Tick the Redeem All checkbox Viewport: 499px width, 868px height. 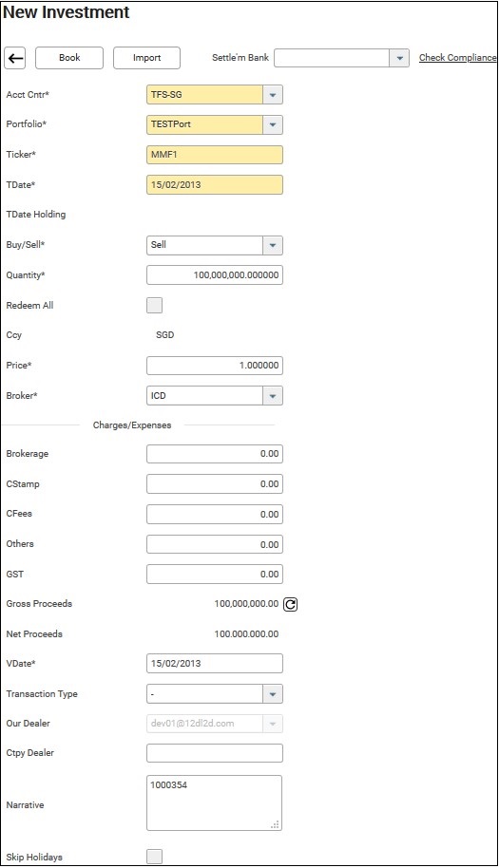155,305
